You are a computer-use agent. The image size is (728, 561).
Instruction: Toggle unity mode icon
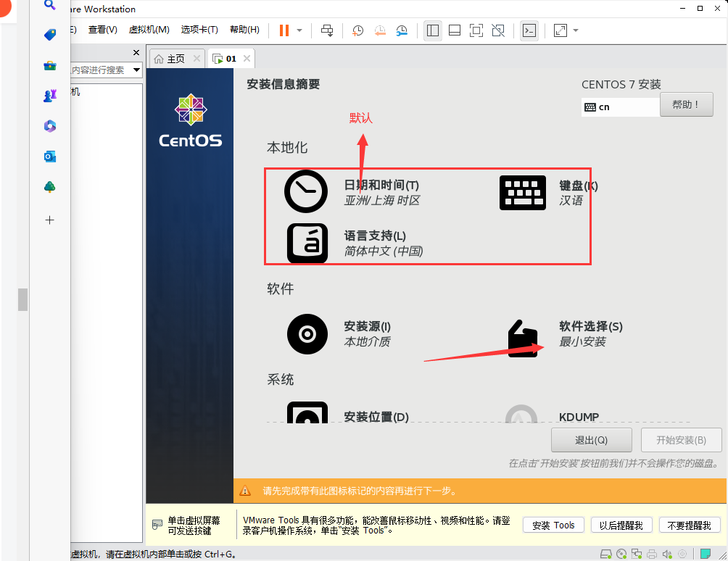tap(498, 30)
